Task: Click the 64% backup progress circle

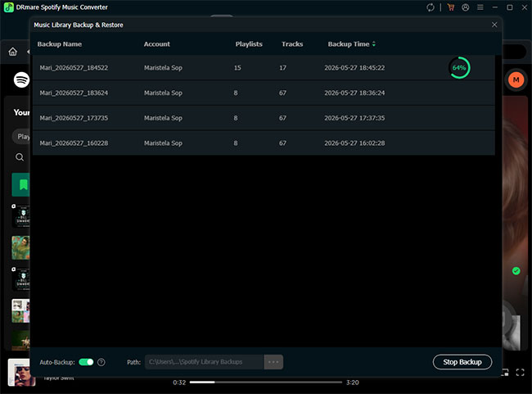Action: click(x=459, y=68)
